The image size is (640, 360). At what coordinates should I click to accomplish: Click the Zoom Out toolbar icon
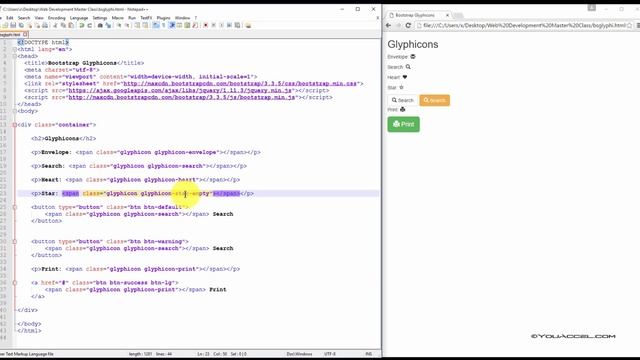pyautogui.click(x=127, y=25)
